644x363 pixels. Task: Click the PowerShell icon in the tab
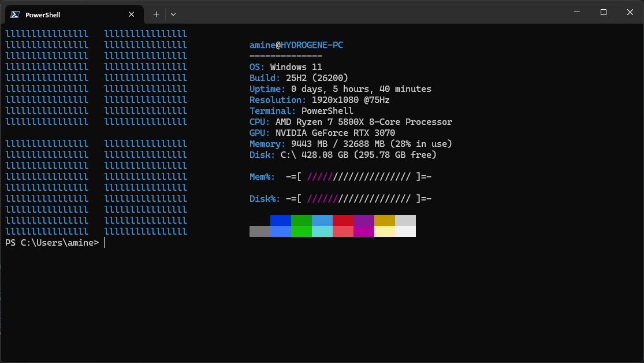pos(15,15)
